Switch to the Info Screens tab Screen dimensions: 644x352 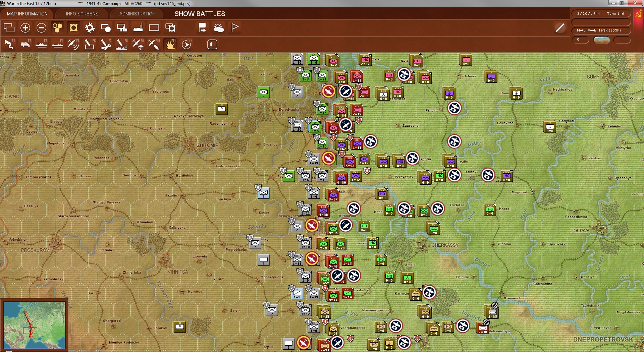pos(82,14)
